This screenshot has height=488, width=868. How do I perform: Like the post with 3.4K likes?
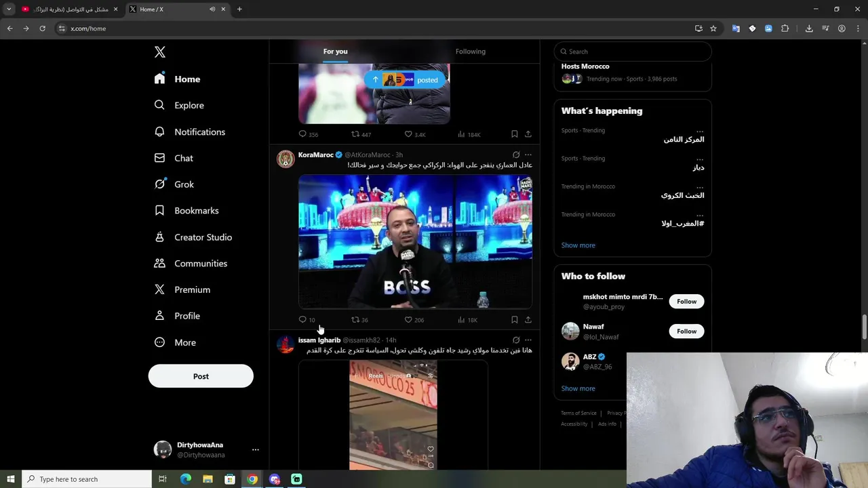[x=415, y=134]
